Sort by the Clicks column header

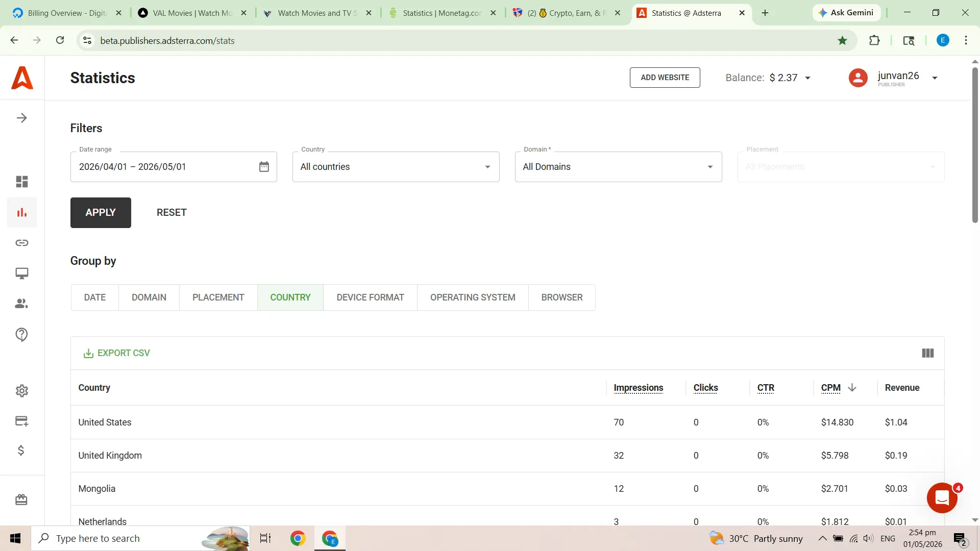coord(706,388)
